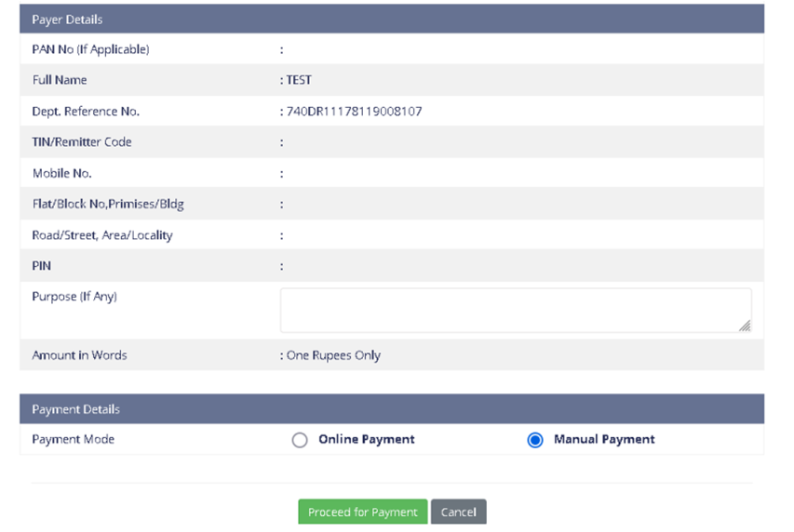Click the One Rupees Only amount text

pyautogui.click(x=333, y=355)
